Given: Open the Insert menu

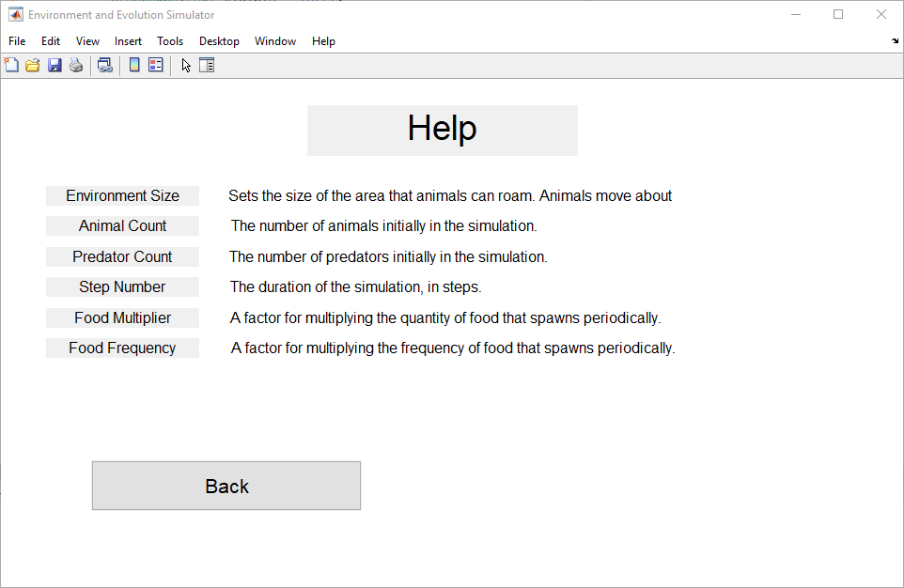Looking at the screenshot, I should (128, 41).
